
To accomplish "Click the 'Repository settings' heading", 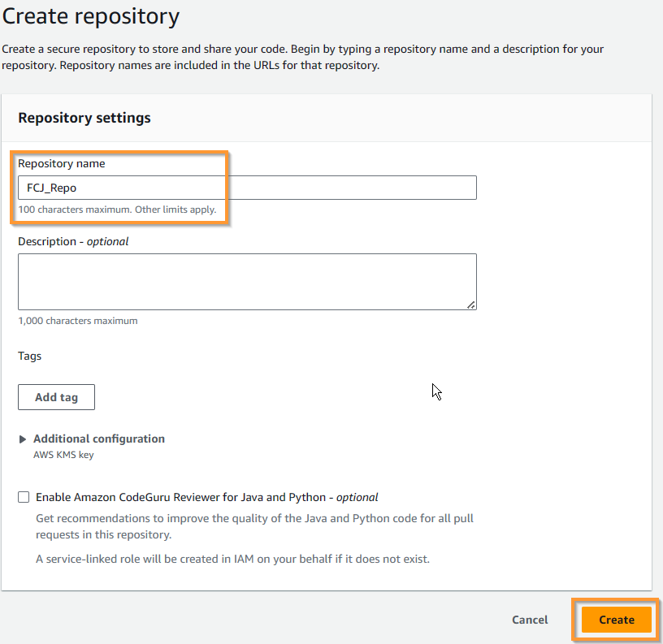I will 84,118.
